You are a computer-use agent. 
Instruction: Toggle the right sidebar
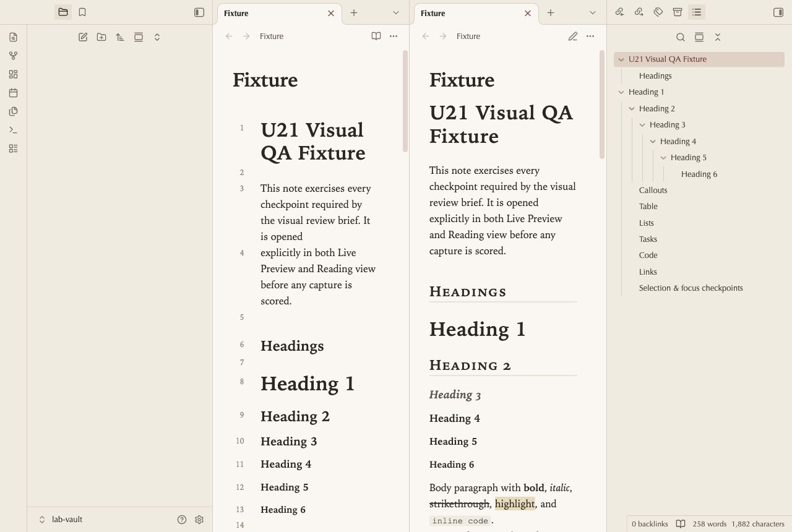(778, 12)
